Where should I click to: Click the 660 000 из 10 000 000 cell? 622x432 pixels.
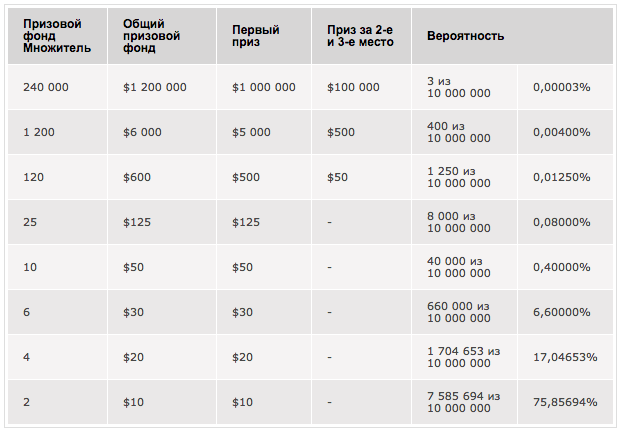coord(465,312)
